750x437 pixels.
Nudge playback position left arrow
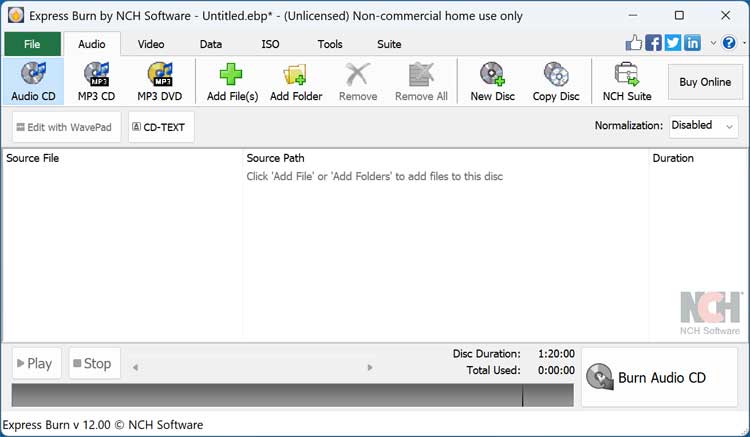point(135,367)
